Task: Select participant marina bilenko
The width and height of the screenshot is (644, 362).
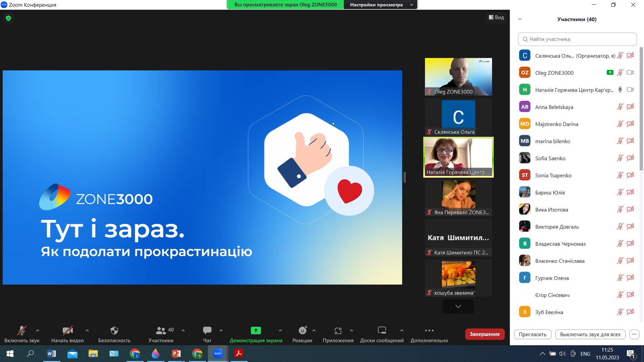Action: (x=577, y=141)
